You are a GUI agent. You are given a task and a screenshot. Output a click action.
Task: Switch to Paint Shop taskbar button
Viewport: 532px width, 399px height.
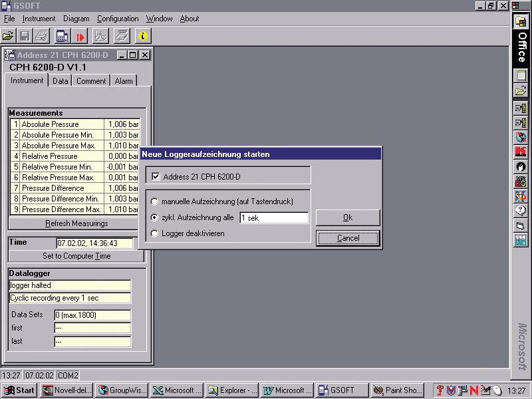(398, 390)
